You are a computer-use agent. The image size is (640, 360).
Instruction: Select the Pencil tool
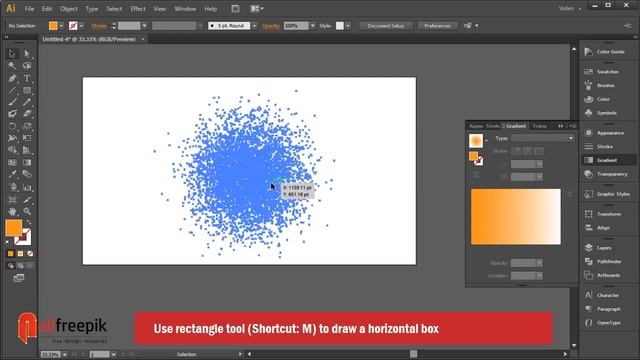coord(27,102)
